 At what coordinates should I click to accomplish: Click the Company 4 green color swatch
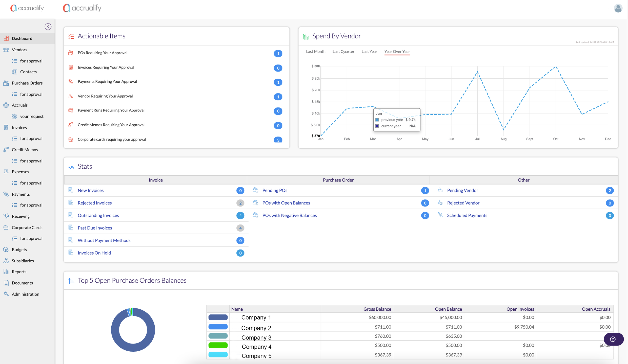tap(218, 345)
